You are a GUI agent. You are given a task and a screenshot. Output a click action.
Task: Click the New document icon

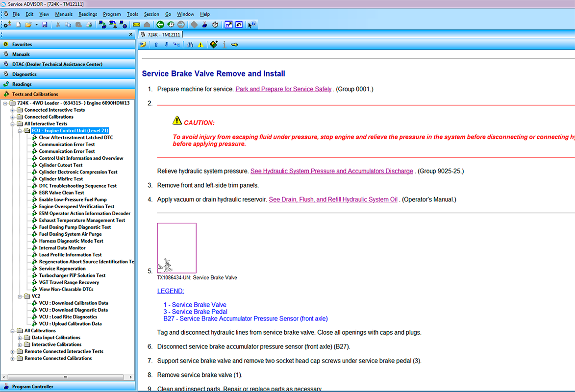click(x=18, y=24)
